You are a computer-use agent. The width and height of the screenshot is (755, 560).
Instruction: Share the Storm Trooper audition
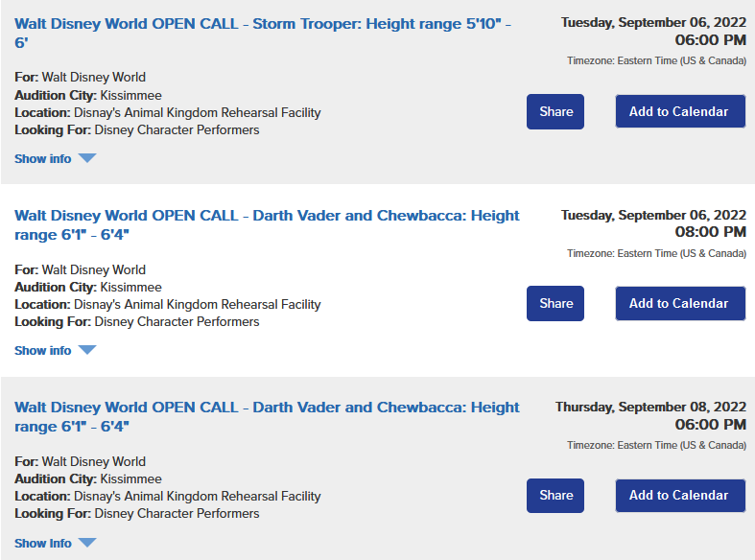[555, 111]
